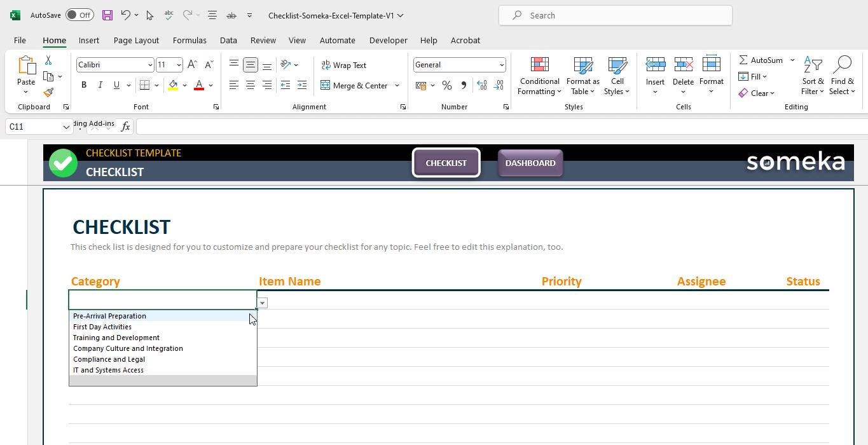Click the red Font Color swatch
The width and height of the screenshot is (868, 445).
coord(199,85)
